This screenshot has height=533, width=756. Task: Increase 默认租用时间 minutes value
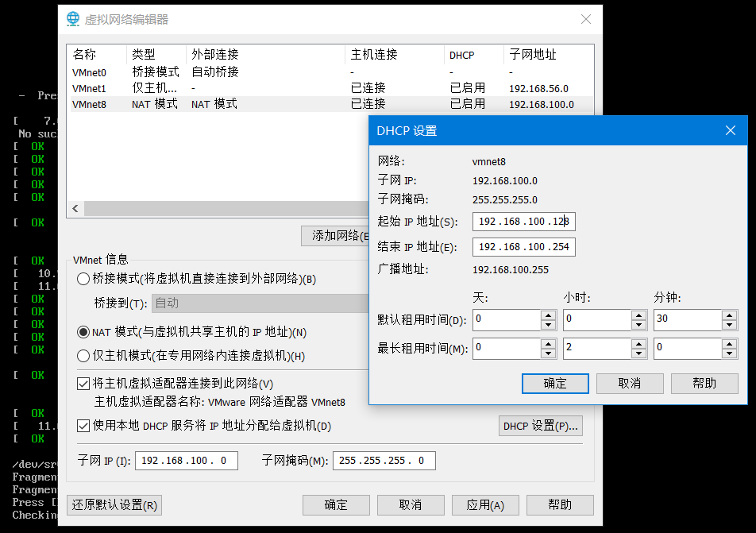[x=730, y=315]
